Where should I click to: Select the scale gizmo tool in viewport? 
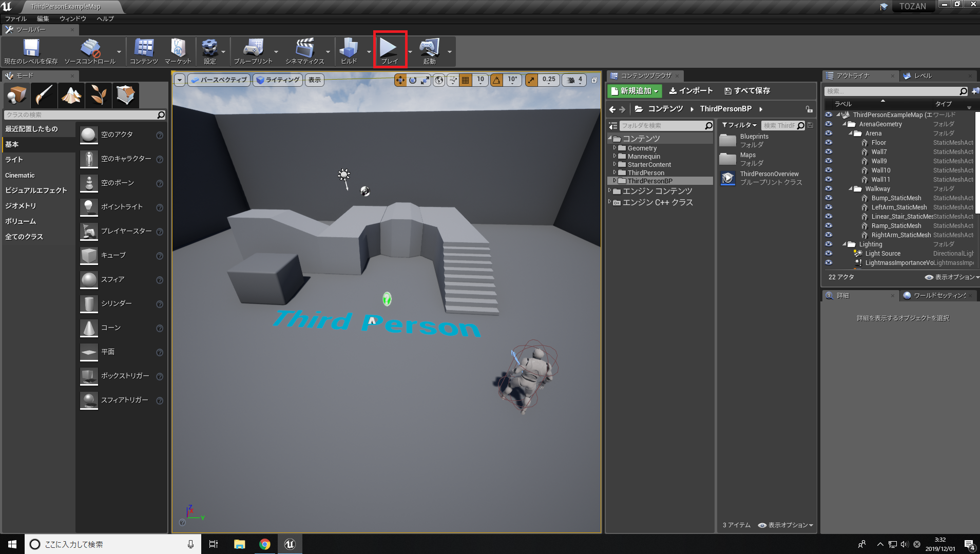coord(425,80)
